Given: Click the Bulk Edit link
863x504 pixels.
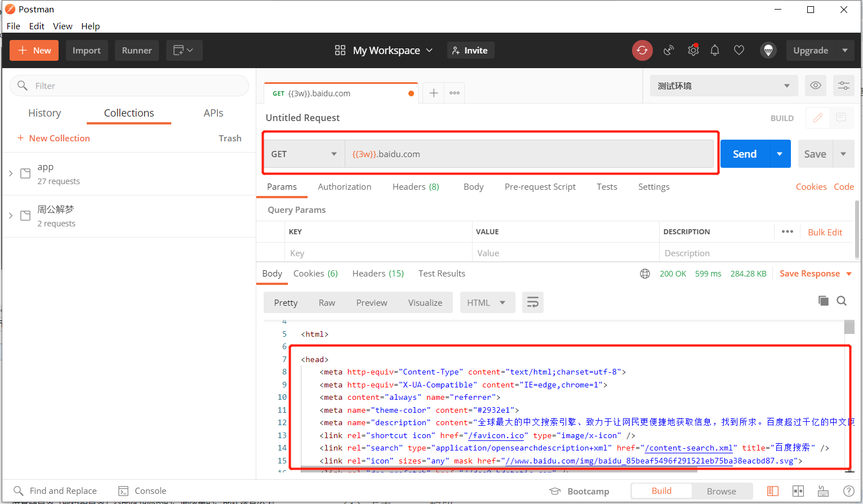Looking at the screenshot, I should point(825,232).
